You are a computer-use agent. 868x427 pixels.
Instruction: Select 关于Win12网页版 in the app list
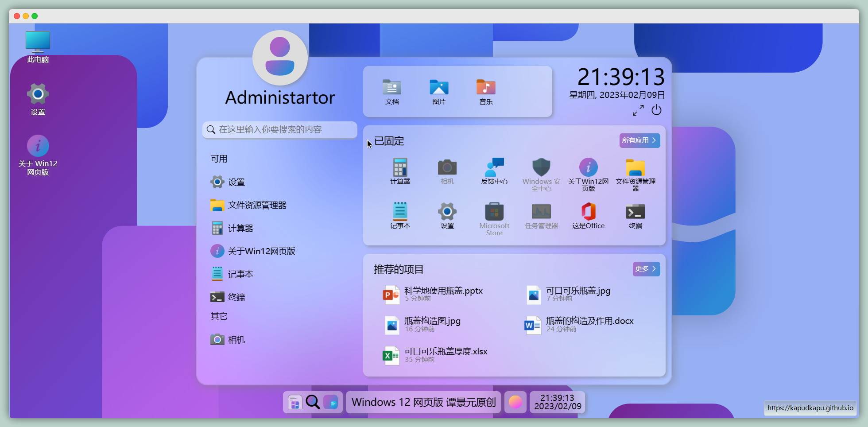pos(261,251)
